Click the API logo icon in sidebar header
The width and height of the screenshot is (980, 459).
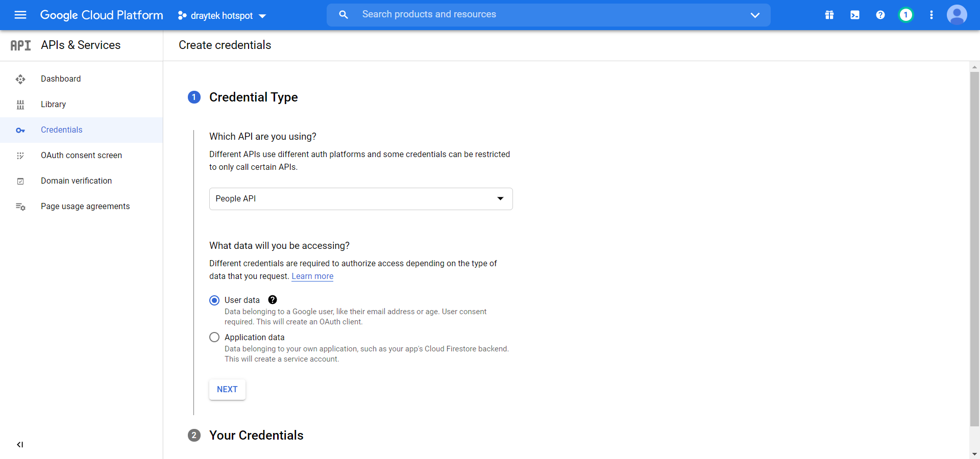point(20,45)
